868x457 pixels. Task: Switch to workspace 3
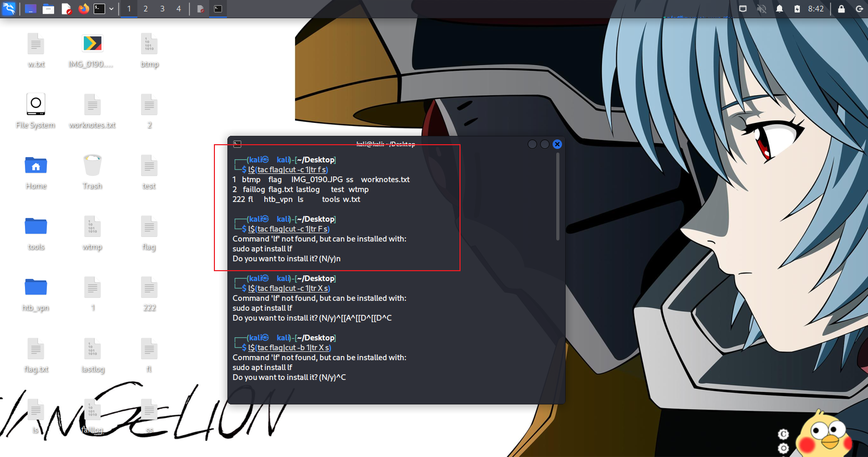point(162,9)
